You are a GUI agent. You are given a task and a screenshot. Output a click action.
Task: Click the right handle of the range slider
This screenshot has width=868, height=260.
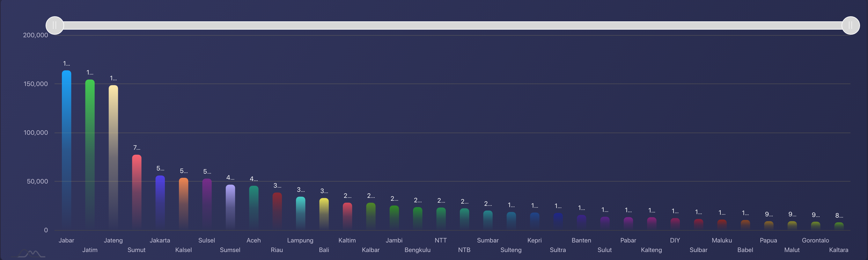850,25
